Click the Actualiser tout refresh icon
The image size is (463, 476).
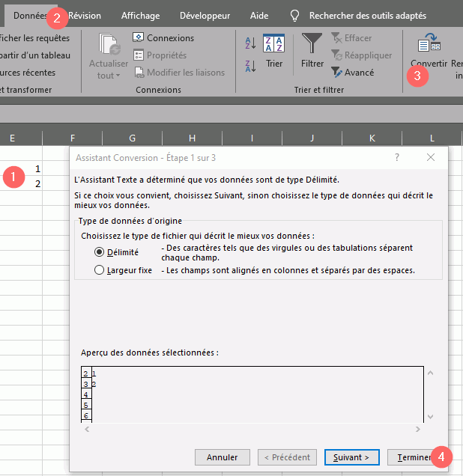(109, 46)
